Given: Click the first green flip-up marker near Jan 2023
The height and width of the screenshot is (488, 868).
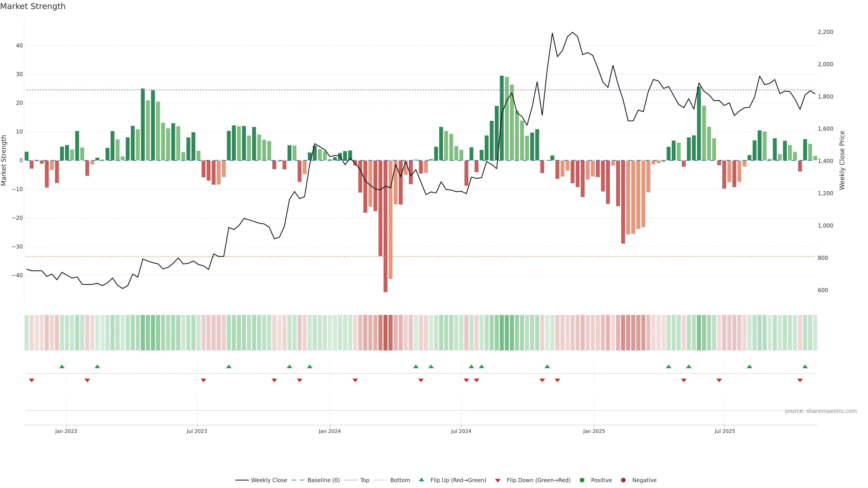Looking at the screenshot, I should (x=62, y=366).
